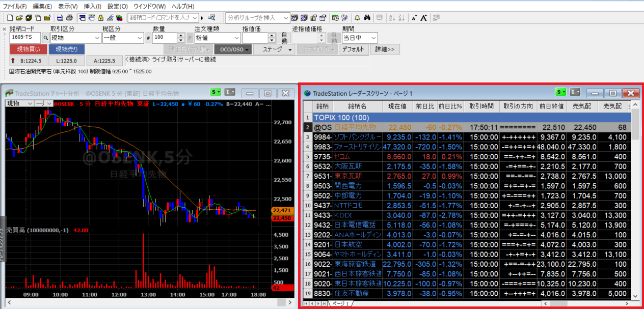Screen dimensions: 644x309
Task: Click the green S symbol-link button on chart window
Action: click(216, 92)
